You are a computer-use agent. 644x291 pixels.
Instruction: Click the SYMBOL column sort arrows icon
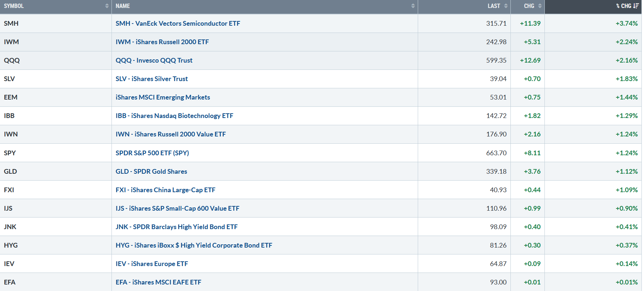pos(107,6)
